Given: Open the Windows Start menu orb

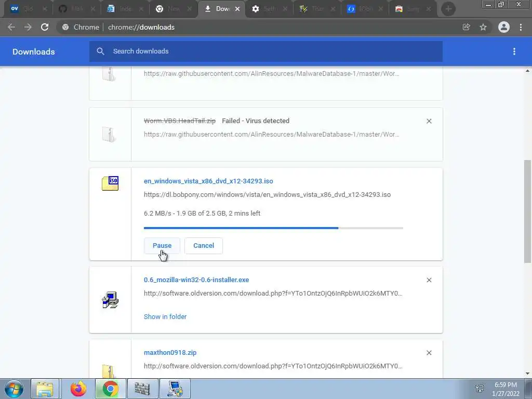Looking at the screenshot, I should tap(14, 389).
